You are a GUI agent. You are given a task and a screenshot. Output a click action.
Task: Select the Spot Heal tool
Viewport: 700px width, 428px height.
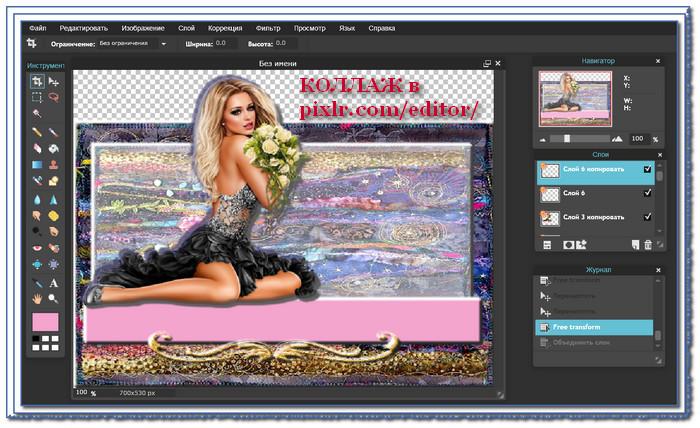pyautogui.click(x=54, y=248)
